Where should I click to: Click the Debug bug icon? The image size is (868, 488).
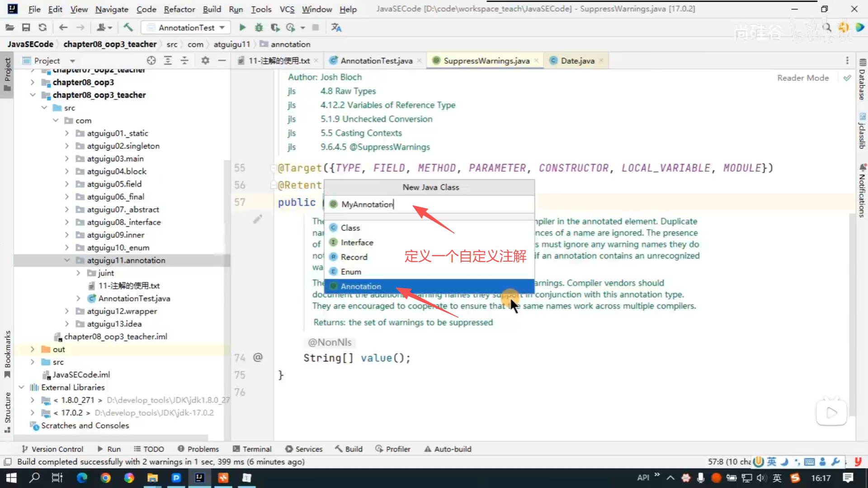tap(259, 28)
